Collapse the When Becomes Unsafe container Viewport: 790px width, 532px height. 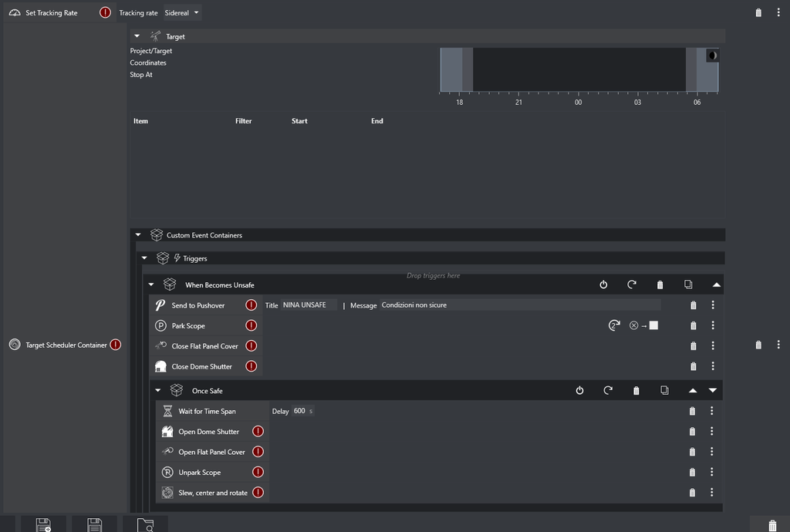[x=151, y=285]
